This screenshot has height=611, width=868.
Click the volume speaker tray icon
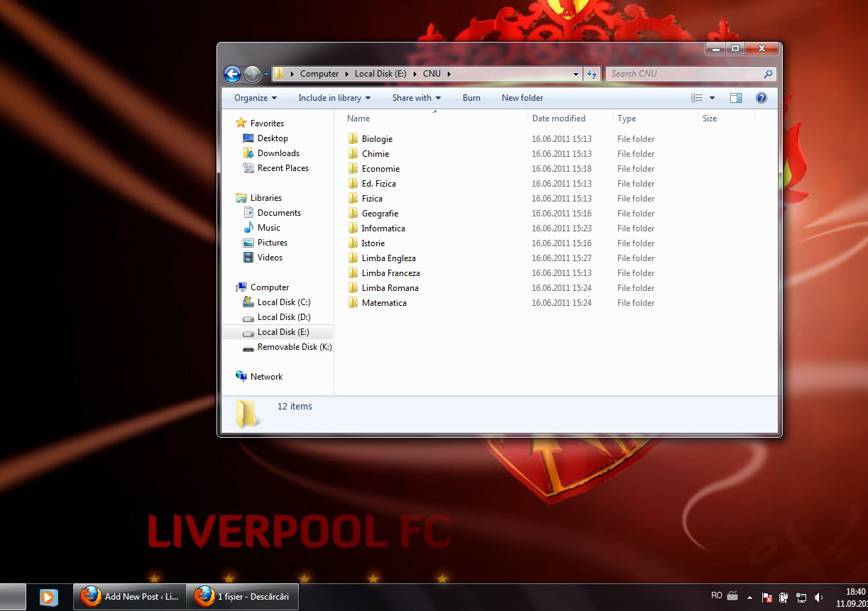coord(818,597)
